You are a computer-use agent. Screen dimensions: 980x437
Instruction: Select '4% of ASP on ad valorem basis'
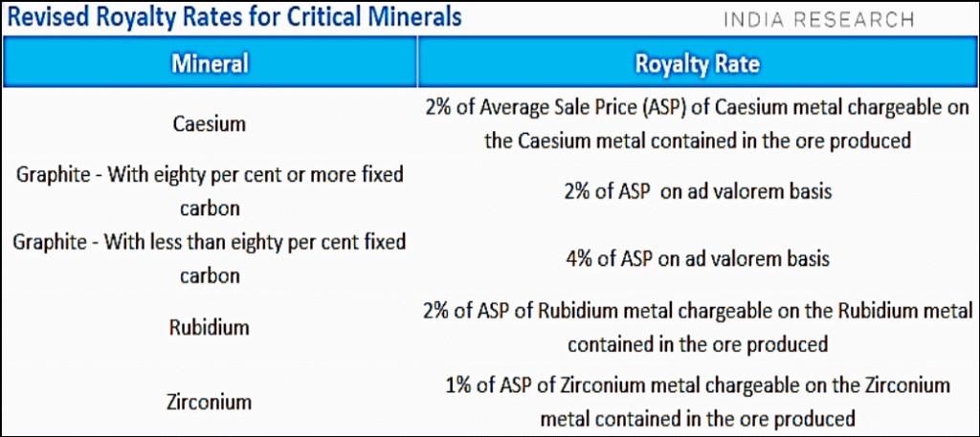click(698, 258)
